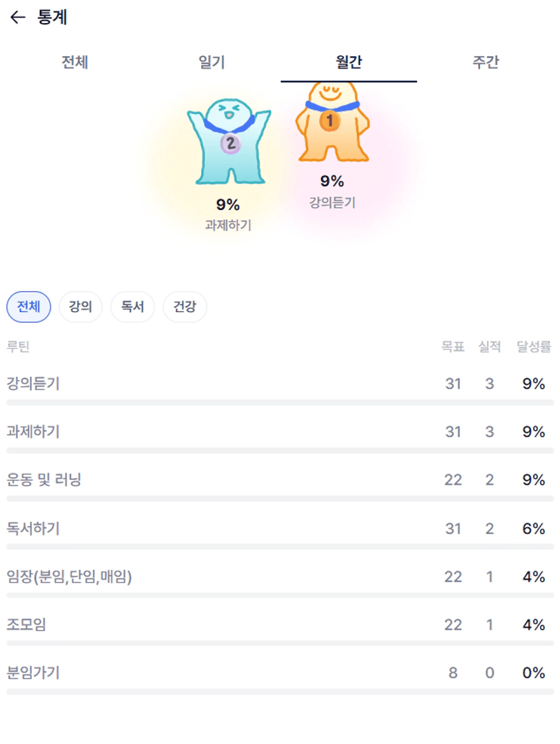The image size is (560, 744).
Task: Click the back arrow icon
Action: [x=18, y=18]
